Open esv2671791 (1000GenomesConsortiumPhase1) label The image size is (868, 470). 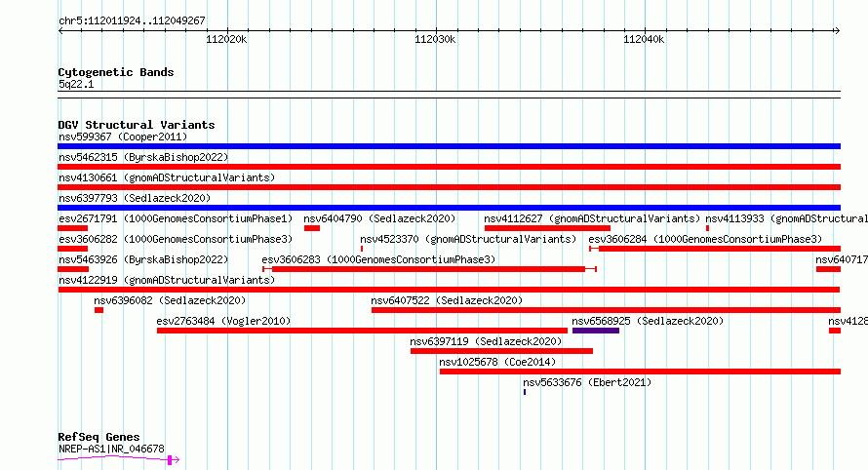[x=176, y=218]
